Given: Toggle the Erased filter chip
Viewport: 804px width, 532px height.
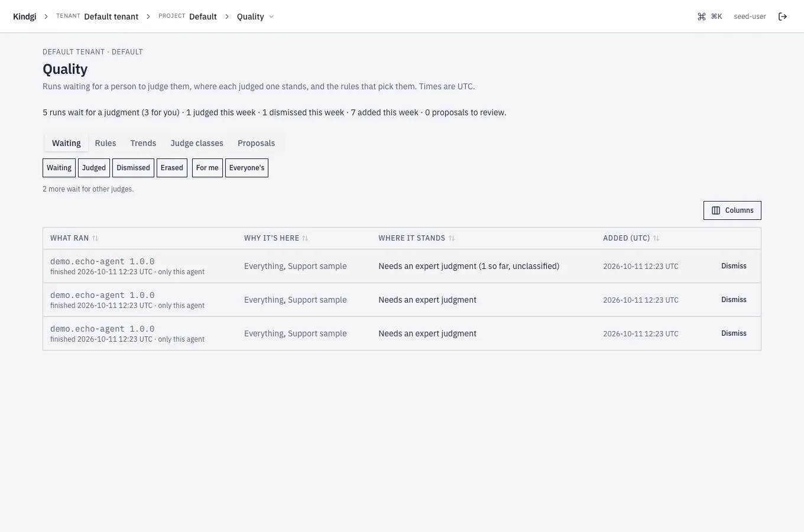Looking at the screenshot, I should click(x=172, y=168).
